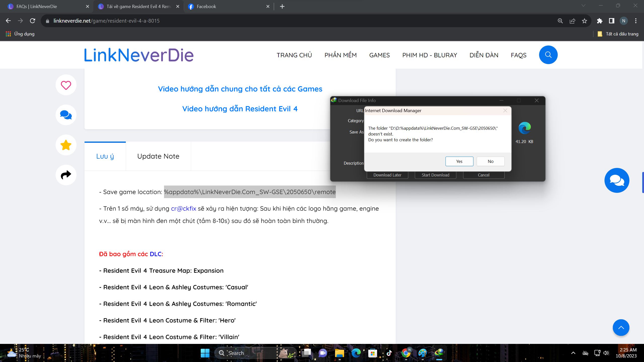Open the Chrome three-dot menu
644x362 pixels.
(x=636, y=21)
